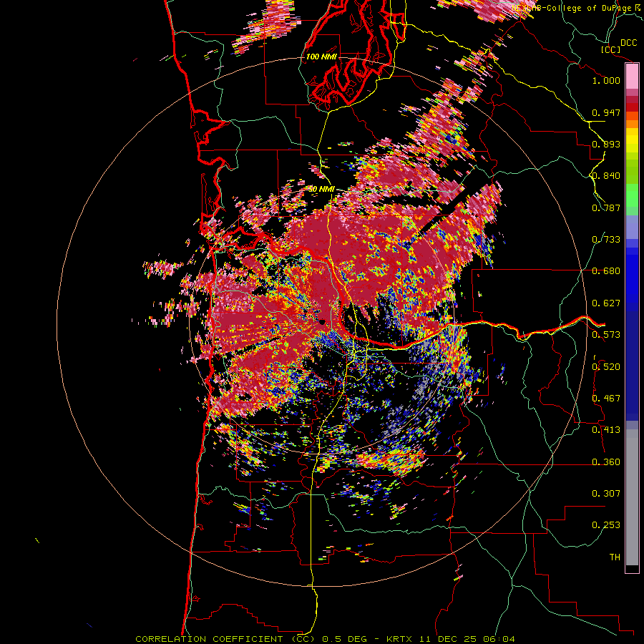Viewport: 644px width, 644px height.
Task: Click the 100 NMI range ring label
Action: click(x=321, y=57)
